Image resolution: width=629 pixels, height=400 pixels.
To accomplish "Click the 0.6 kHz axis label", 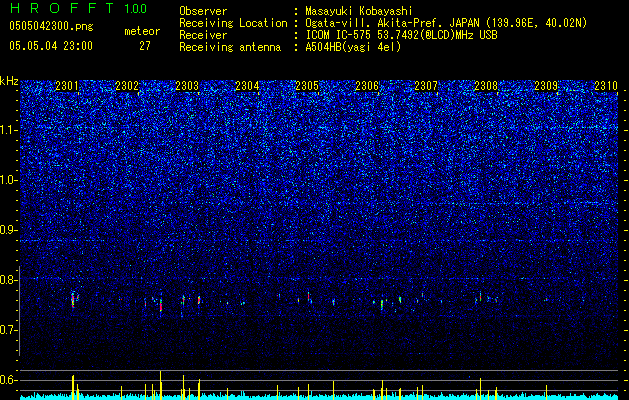I will pos(9,380).
